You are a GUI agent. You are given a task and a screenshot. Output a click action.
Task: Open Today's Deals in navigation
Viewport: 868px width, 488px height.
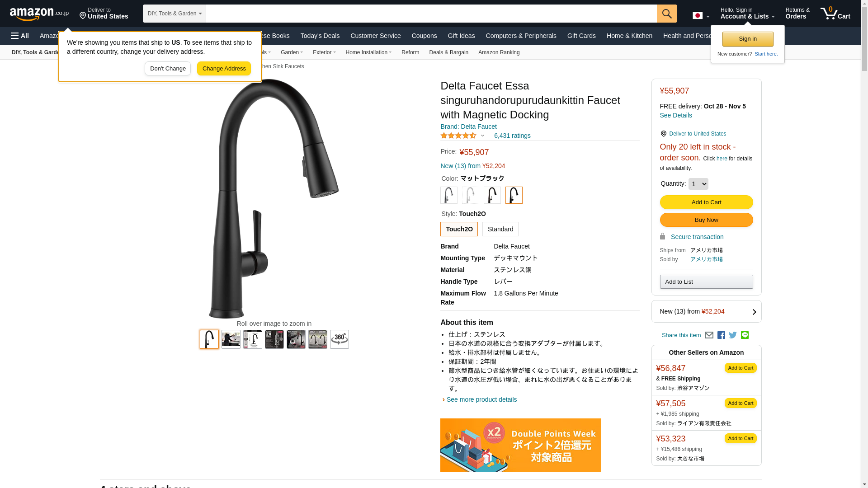(x=320, y=36)
